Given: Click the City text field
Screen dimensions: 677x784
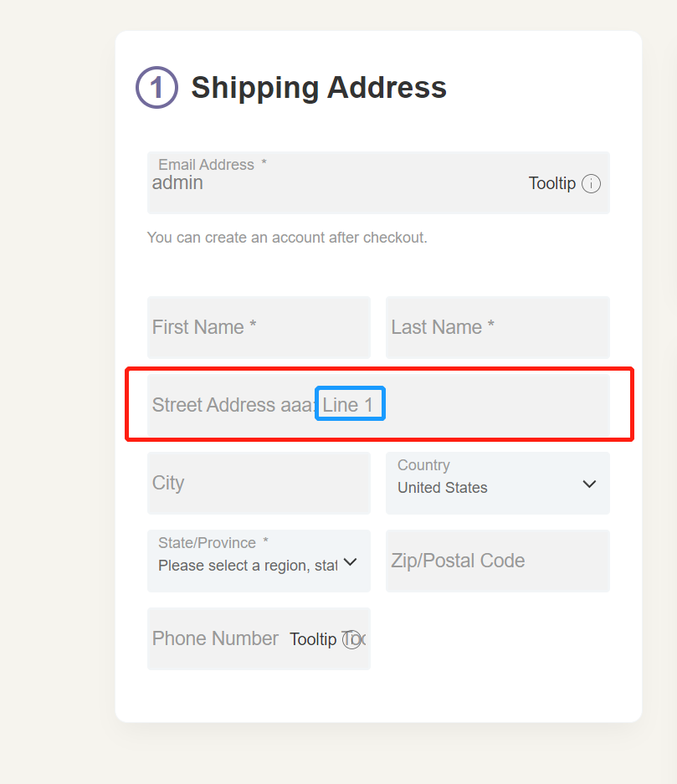Looking at the screenshot, I should pos(259,484).
